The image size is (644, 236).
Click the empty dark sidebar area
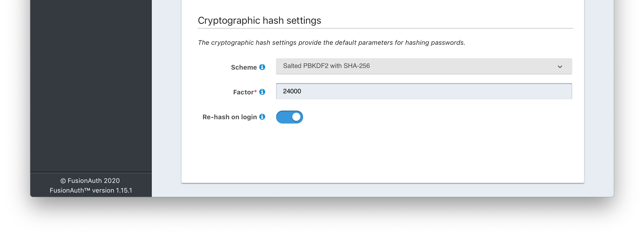point(91,86)
